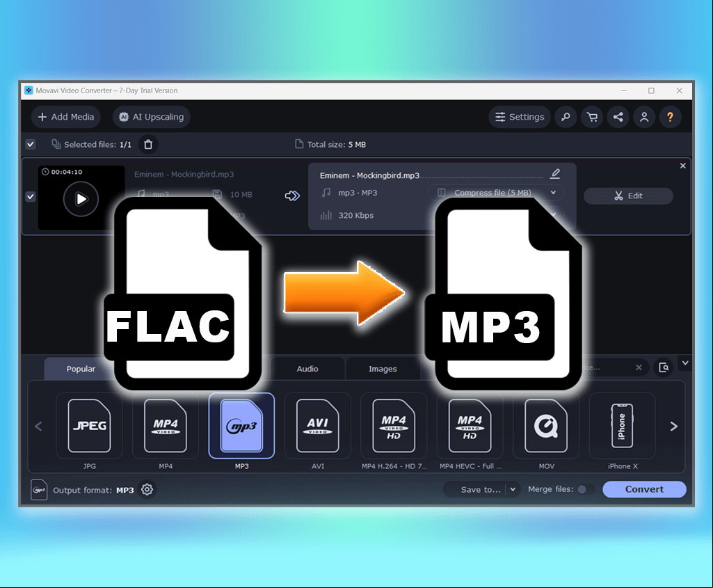Viewport: 713px width, 588px height.
Task: Open the shopping cart icon
Action: click(x=592, y=117)
